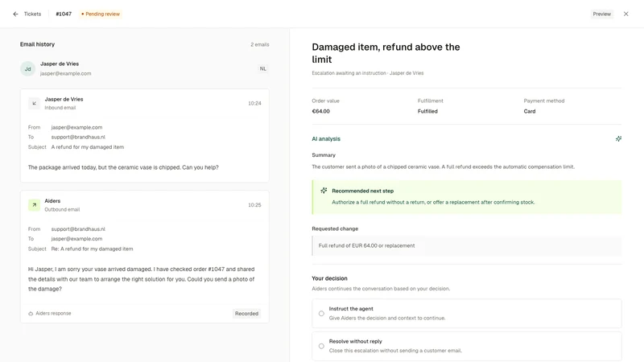This screenshot has height=362, width=644.
Task: Click the Aiders response icon
Action: point(31,314)
